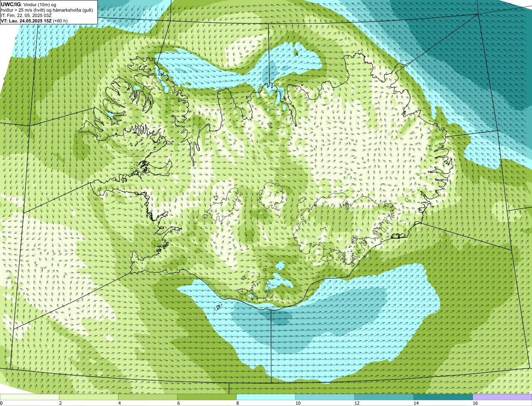Click the "14" tick label on the color bar
This screenshot has width=532, height=406.
[x=416, y=403]
